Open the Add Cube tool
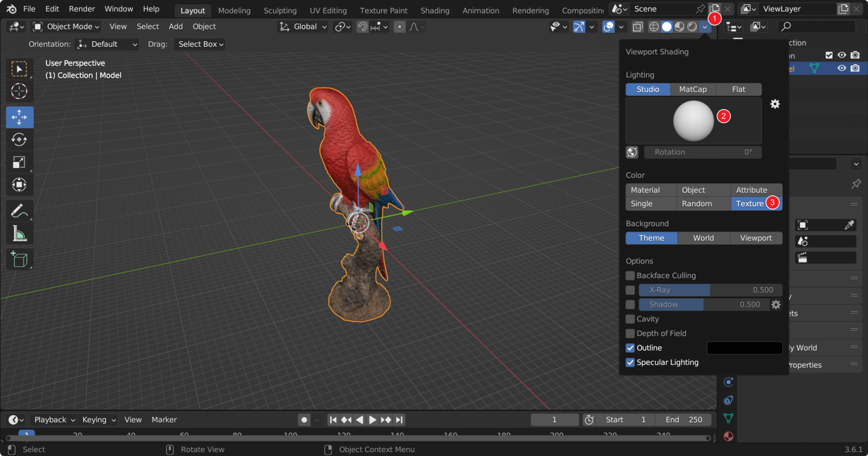 point(19,259)
